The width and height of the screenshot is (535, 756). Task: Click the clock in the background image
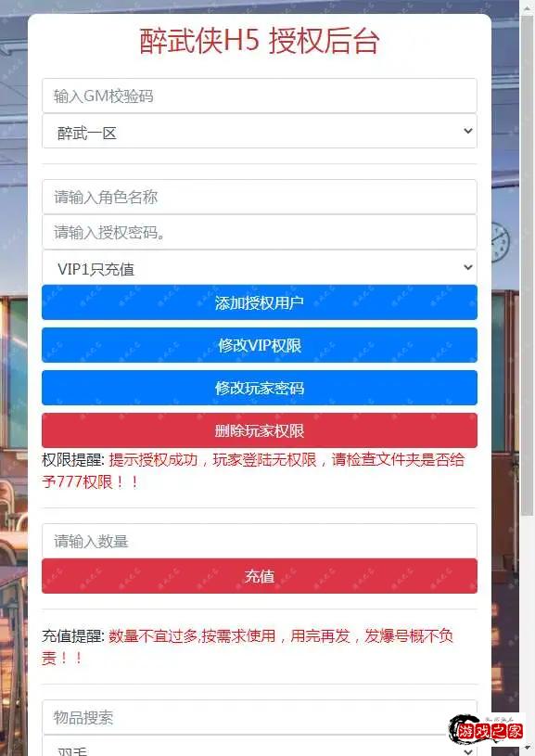click(x=501, y=242)
